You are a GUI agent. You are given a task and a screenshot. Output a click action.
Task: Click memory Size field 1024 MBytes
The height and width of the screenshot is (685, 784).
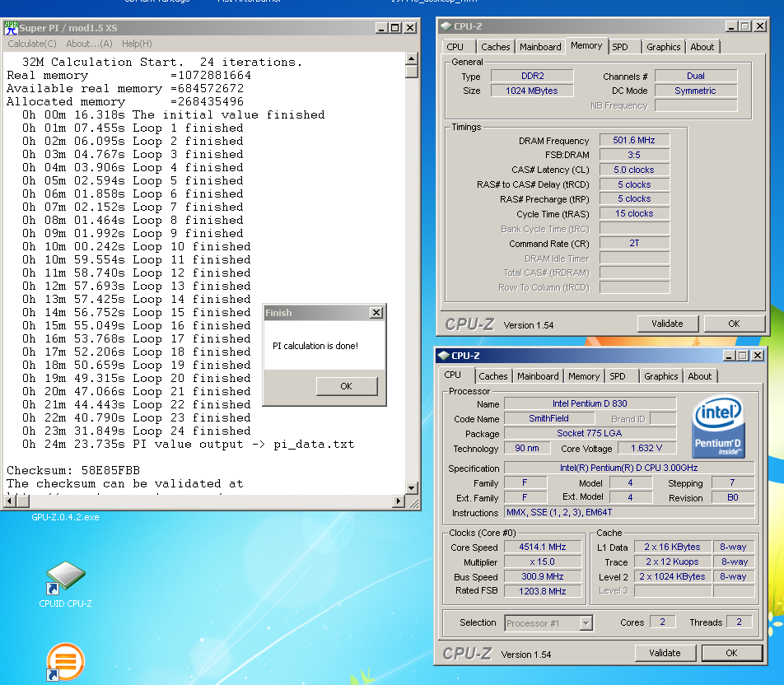tap(532, 91)
